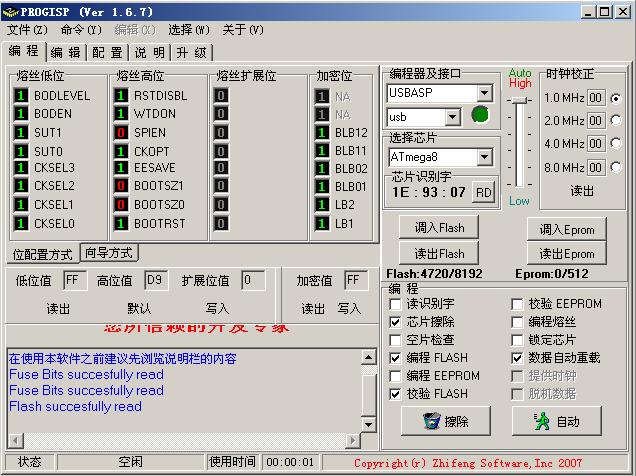Toggle the RSTDISBL high fuse bit
Image resolution: width=636 pixels, height=476 pixels.
(x=120, y=96)
